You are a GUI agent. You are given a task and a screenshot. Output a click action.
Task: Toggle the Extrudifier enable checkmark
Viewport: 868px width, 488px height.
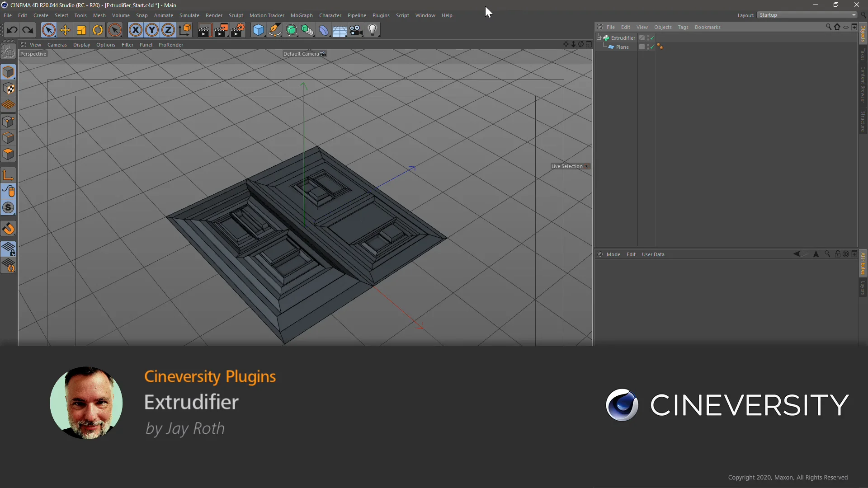pos(652,38)
